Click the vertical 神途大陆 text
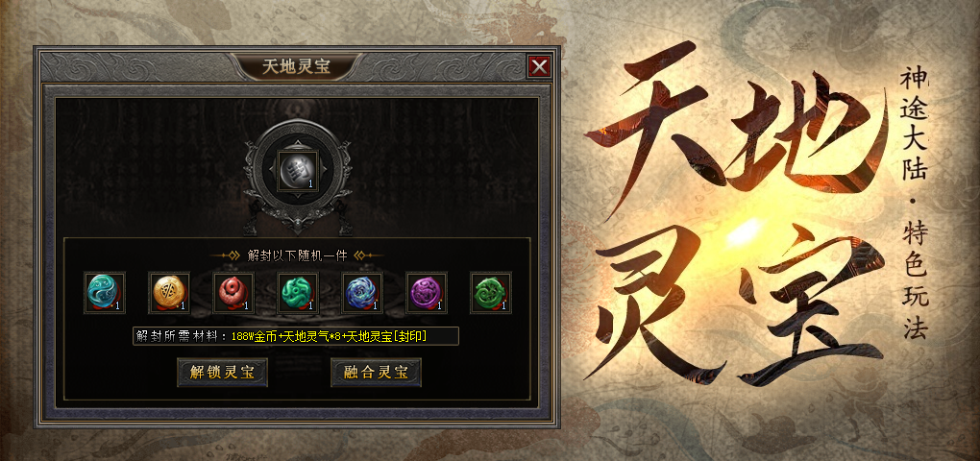Image resolution: width=980 pixels, height=461 pixels. click(x=915, y=125)
